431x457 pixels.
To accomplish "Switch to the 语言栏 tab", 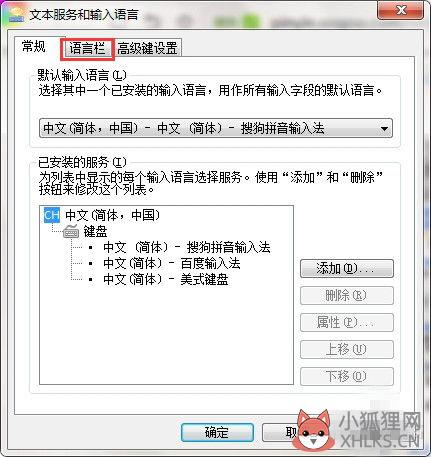I will pos(87,49).
